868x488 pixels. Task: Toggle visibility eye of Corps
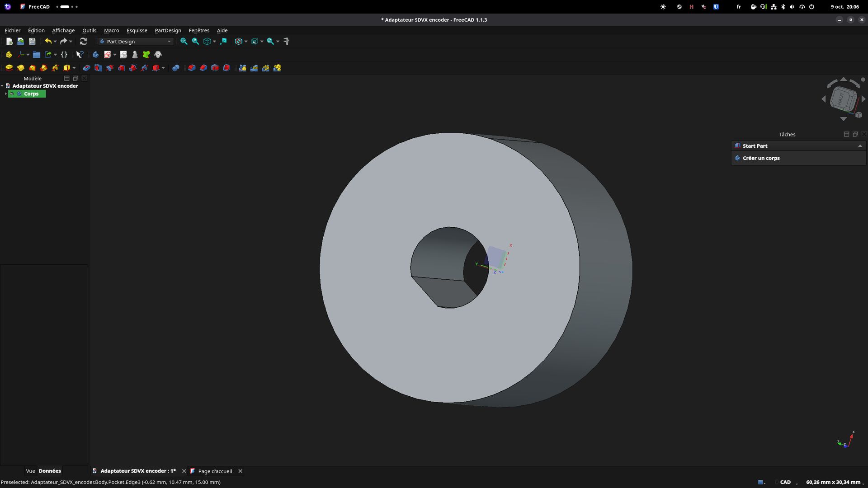click(x=12, y=94)
